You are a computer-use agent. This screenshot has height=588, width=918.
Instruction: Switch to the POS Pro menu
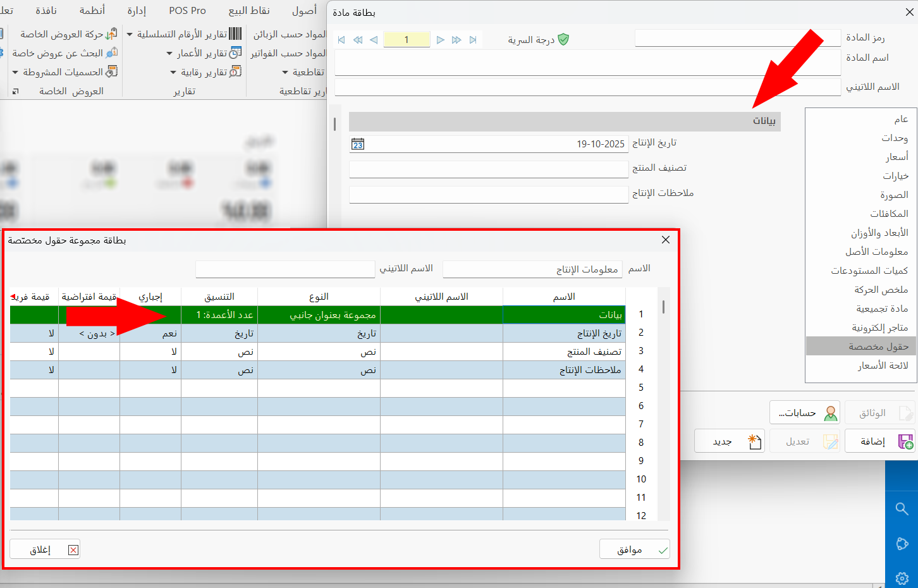[x=187, y=10]
